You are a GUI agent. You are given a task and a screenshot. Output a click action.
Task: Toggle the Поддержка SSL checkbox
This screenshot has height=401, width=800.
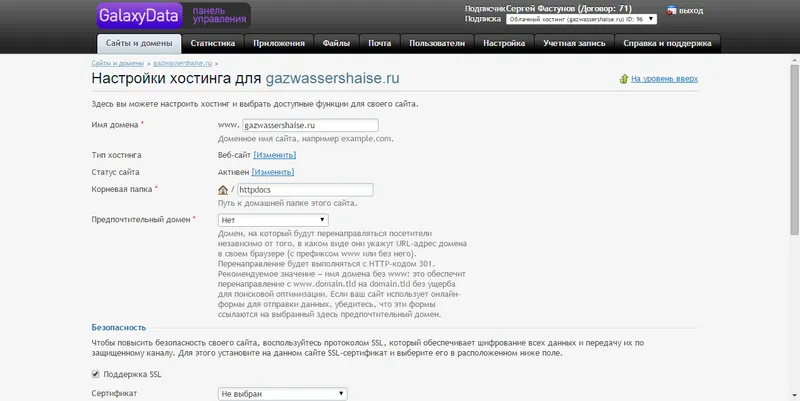coord(95,374)
